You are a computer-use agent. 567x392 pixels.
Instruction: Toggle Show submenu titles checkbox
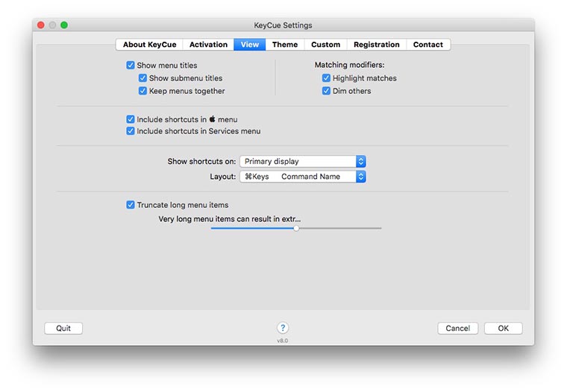(142, 78)
